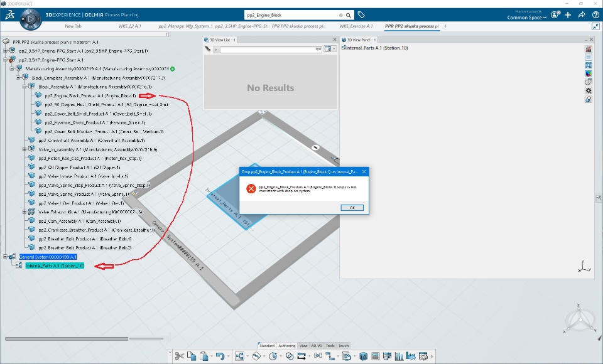Click the gray panel icon in toolbar

coord(376,356)
